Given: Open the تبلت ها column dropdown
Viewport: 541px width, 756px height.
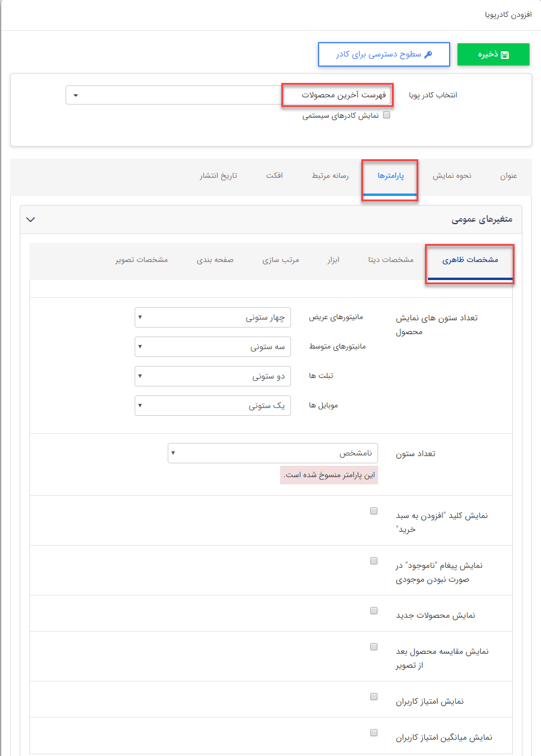Looking at the screenshot, I should (x=213, y=376).
